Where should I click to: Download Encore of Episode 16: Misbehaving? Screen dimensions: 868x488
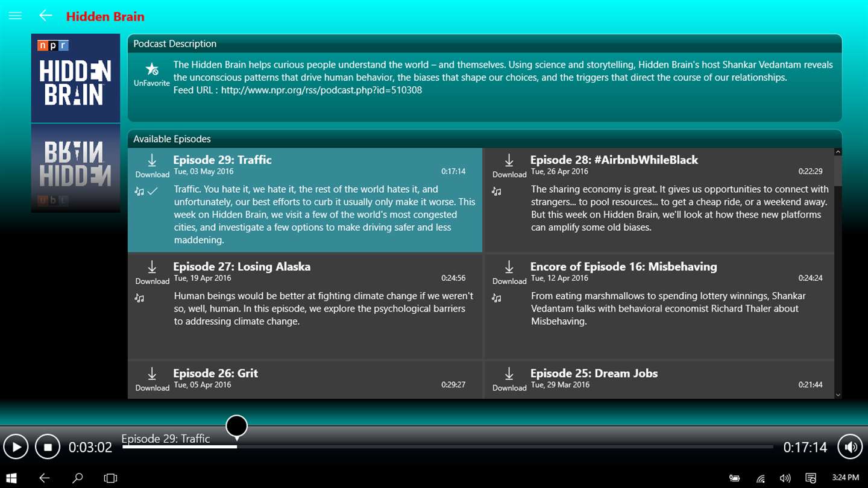(x=509, y=272)
